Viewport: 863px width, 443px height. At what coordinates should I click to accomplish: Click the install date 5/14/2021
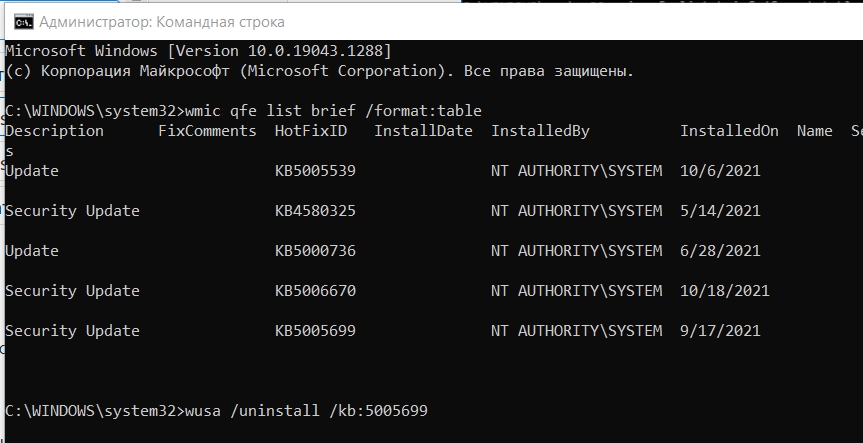720,211
